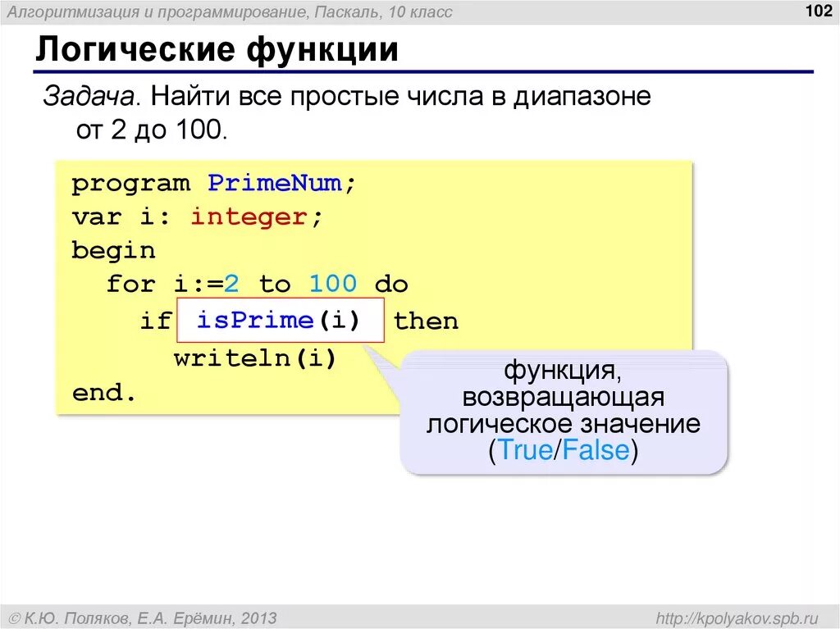840x629 pixels.
Task: Click the 'writeln(i)' statement
Action: coord(255,358)
